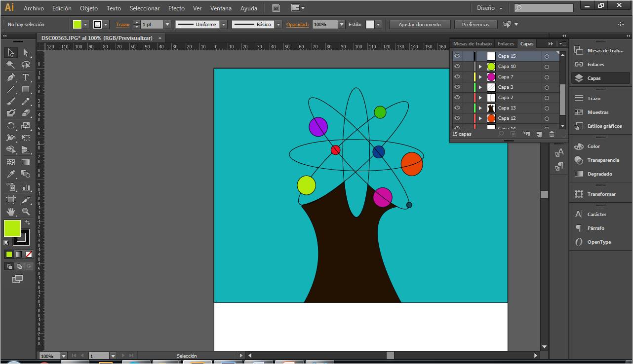
Task: Select the Rotate tool
Action: coord(11,125)
